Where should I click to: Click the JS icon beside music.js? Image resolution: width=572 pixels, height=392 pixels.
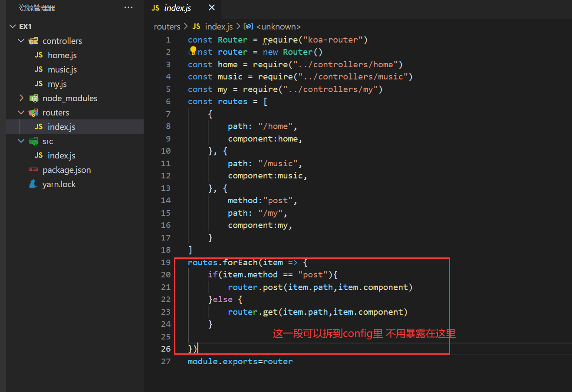[x=39, y=69]
